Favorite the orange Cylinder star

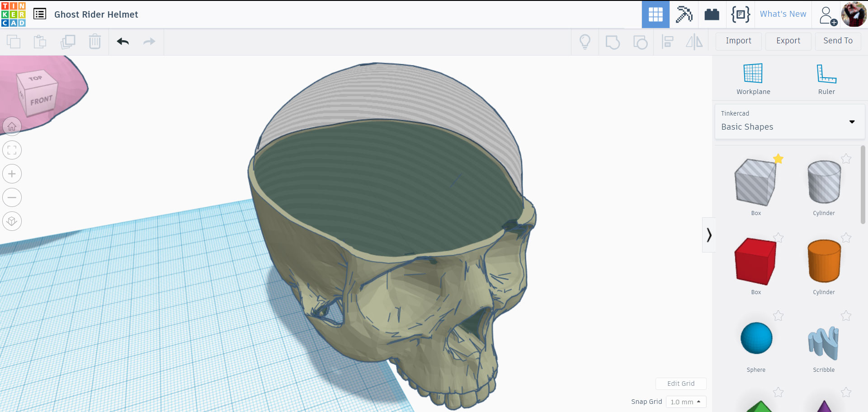click(846, 238)
